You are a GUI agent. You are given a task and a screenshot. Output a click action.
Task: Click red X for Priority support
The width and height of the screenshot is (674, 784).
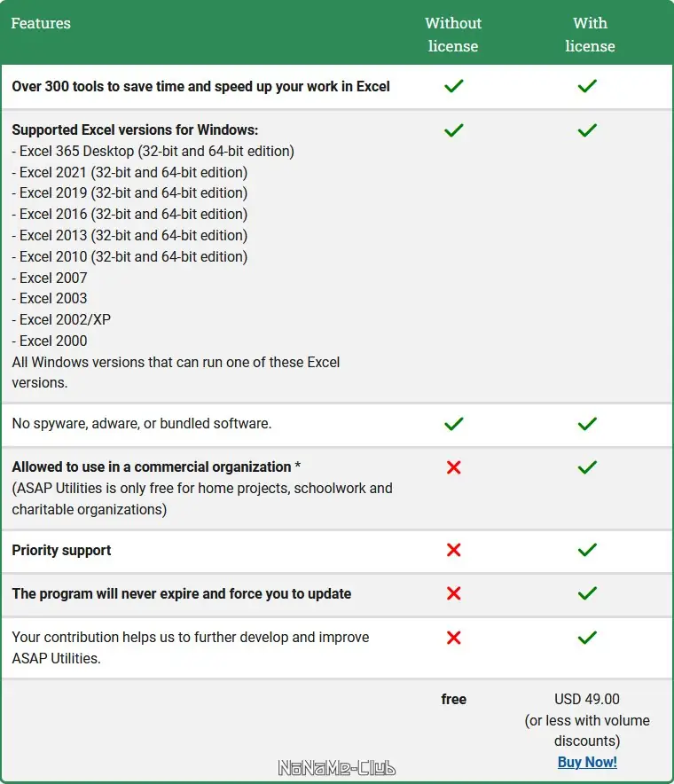(x=454, y=550)
